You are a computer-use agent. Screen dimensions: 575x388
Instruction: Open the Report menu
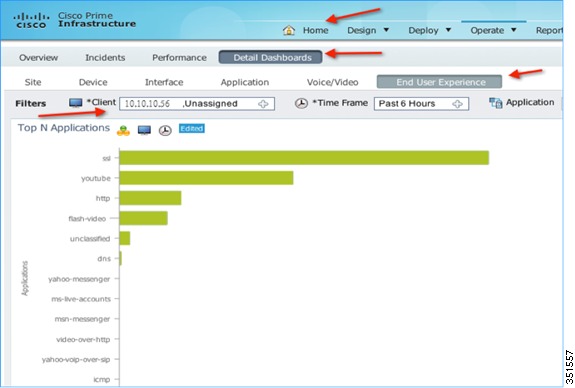click(549, 30)
